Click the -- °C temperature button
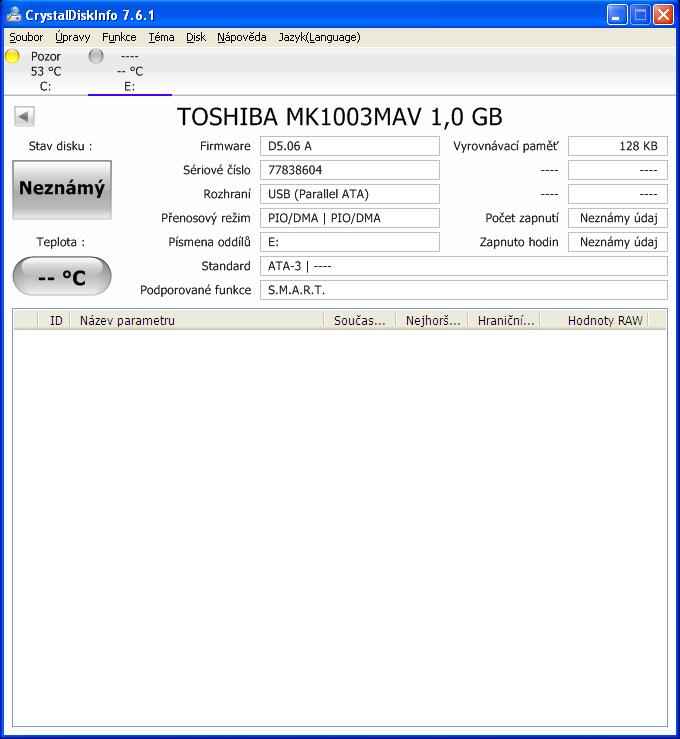This screenshot has width=680, height=739. pos(62,277)
